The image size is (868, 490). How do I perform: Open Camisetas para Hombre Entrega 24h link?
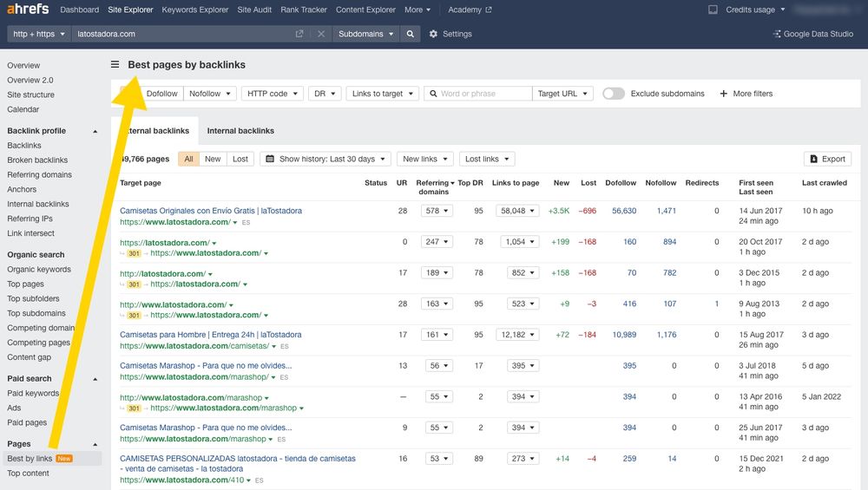click(210, 335)
